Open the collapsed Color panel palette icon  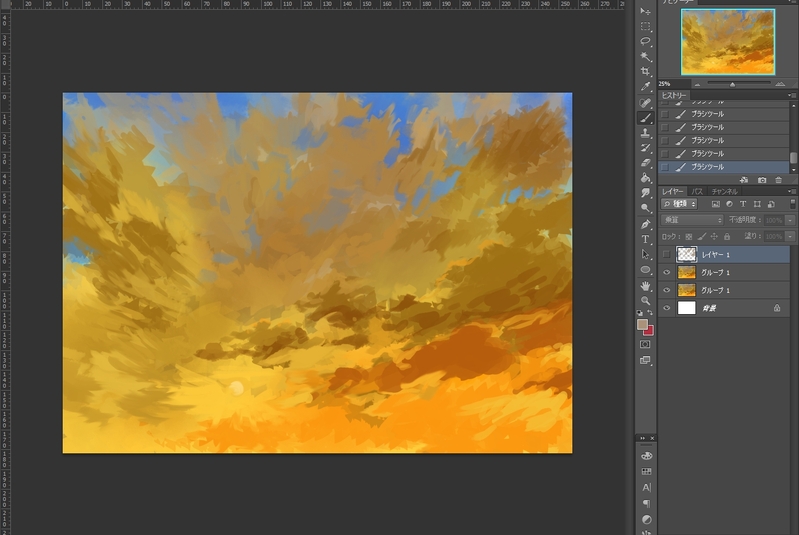[646, 456]
